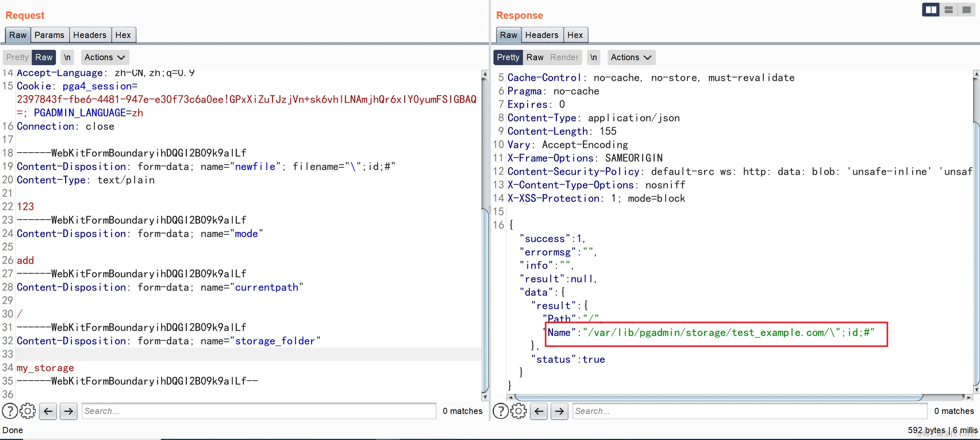The height and width of the screenshot is (440, 980).
Task: Open the Request Params tab
Action: pyautogui.click(x=49, y=35)
